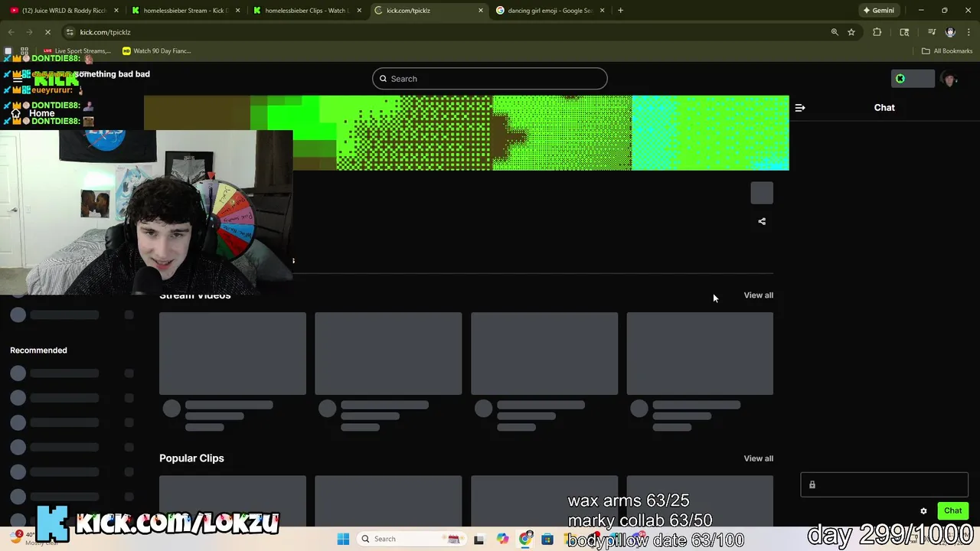The image size is (980, 551).
Task: Open the Kick user avatar menu
Action: [950, 79]
